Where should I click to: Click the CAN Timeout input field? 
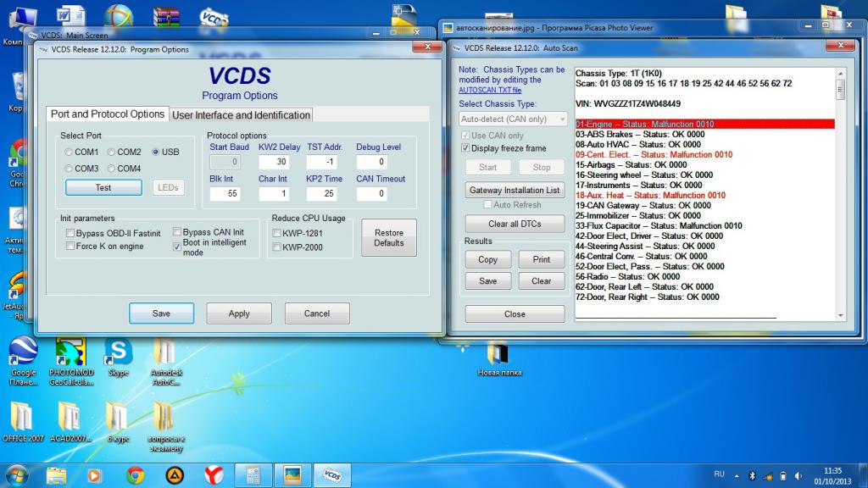click(371, 194)
